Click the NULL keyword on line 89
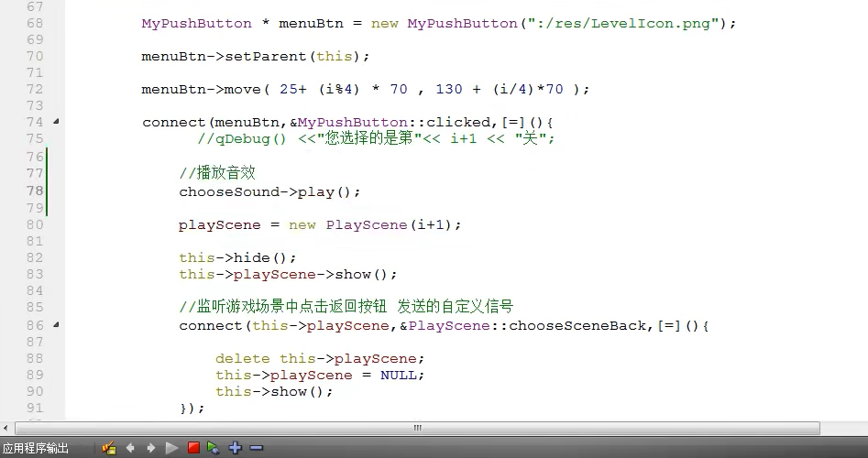The height and width of the screenshot is (458, 868). pos(398,375)
